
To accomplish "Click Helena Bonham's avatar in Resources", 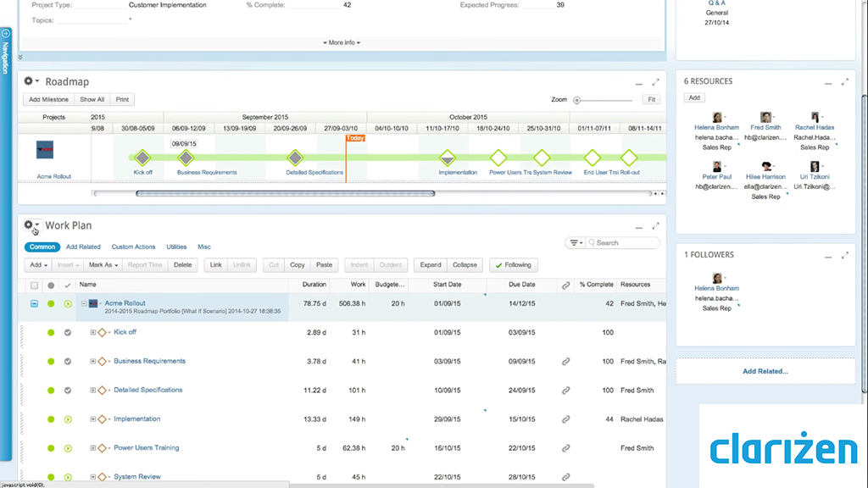I will pyautogui.click(x=717, y=118).
